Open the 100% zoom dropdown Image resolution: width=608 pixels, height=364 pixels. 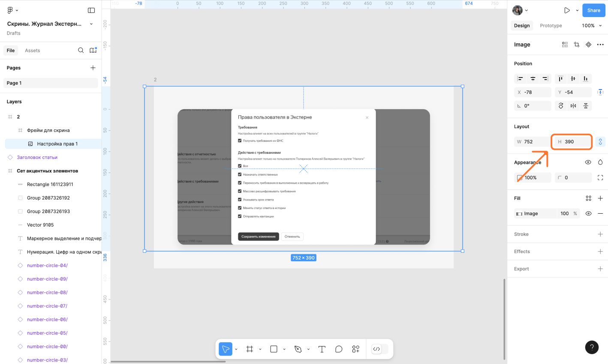592,26
